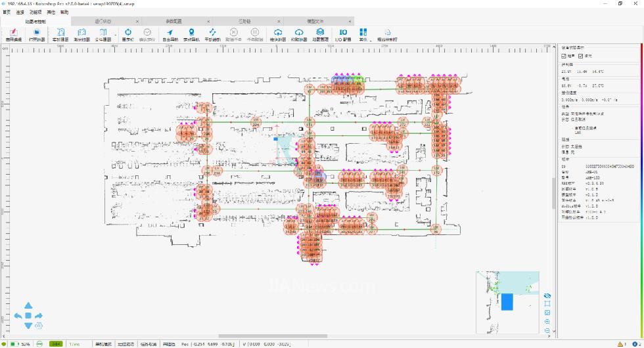Click the Pull Map cloud download icon
This screenshot has height=348, width=644.
299,32
